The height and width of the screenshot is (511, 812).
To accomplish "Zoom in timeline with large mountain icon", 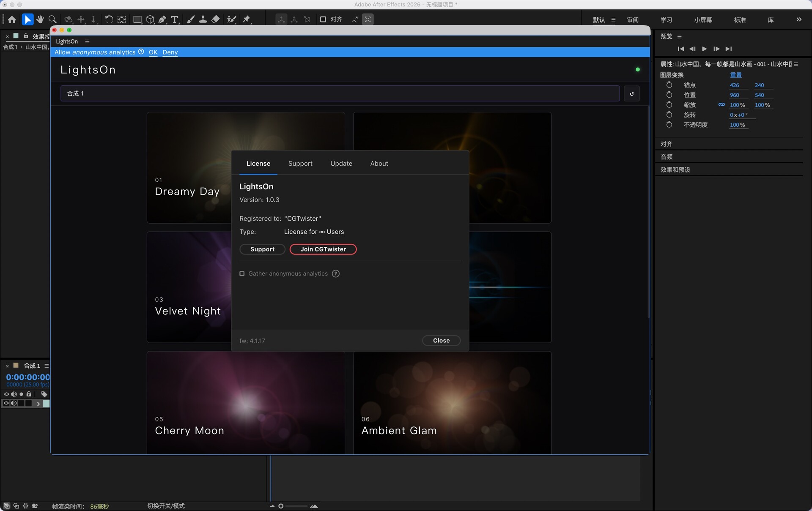I will click(x=314, y=506).
